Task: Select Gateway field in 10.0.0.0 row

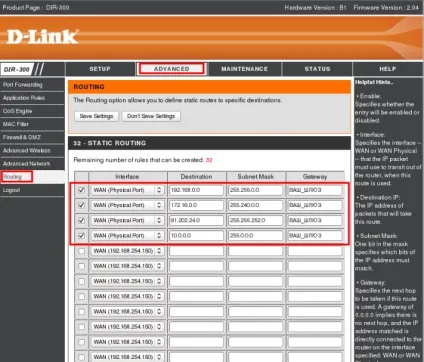Action: (x=315, y=236)
